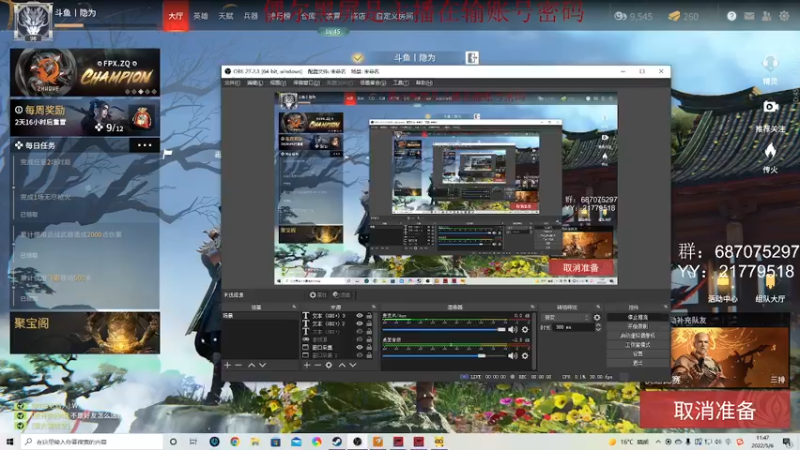Open first mixer channel settings gear
The height and width of the screenshot is (450, 800).
pyautogui.click(x=525, y=330)
